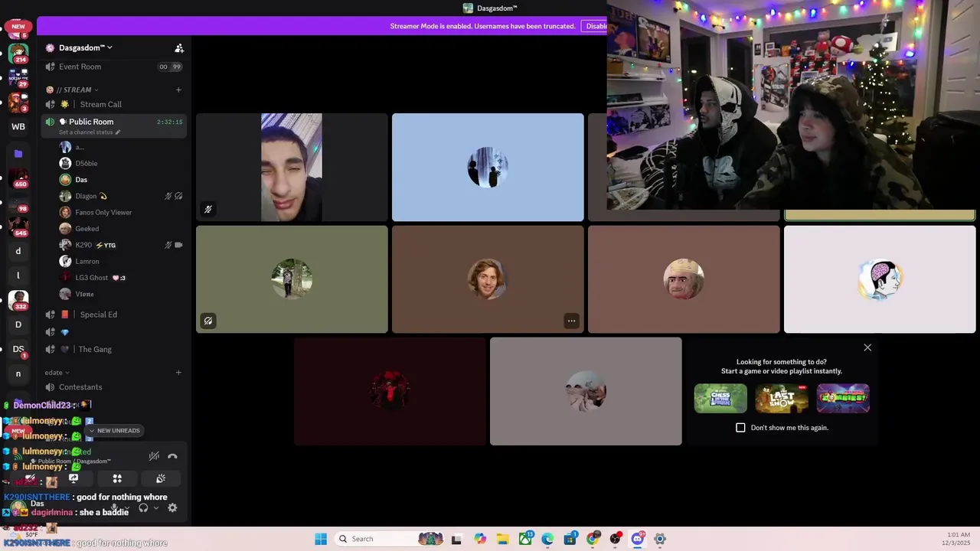The width and height of the screenshot is (980, 551).
Task: Click the camera icon beside K290
Action: [178, 245]
